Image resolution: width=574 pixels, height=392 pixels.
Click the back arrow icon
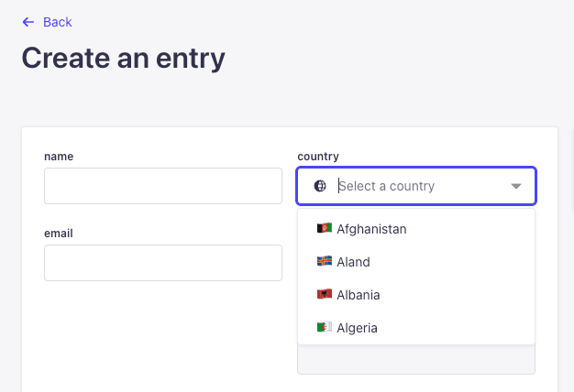coord(28,22)
